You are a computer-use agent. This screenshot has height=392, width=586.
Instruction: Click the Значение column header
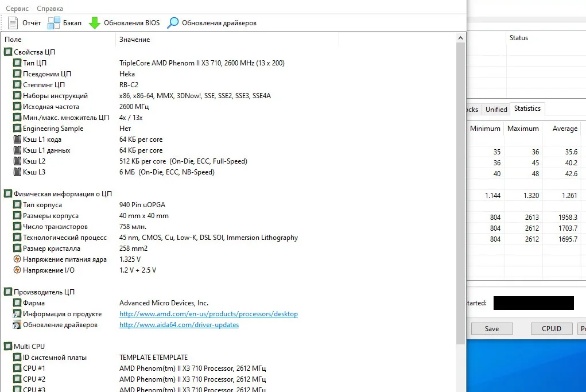click(x=227, y=40)
